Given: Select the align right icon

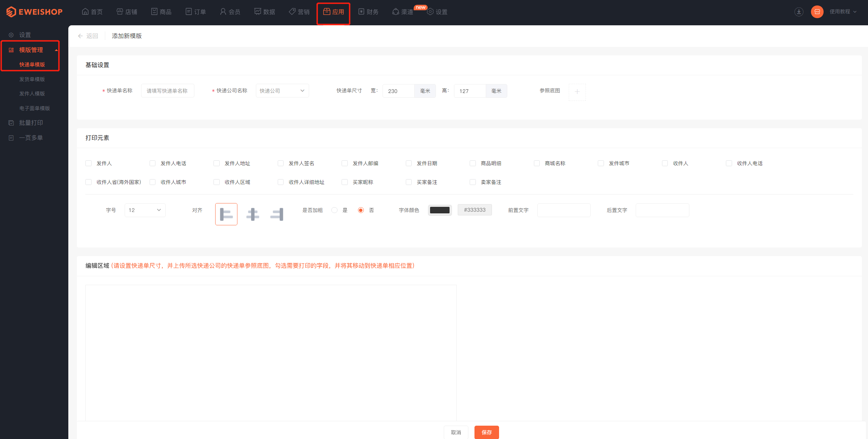Looking at the screenshot, I should tap(277, 214).
